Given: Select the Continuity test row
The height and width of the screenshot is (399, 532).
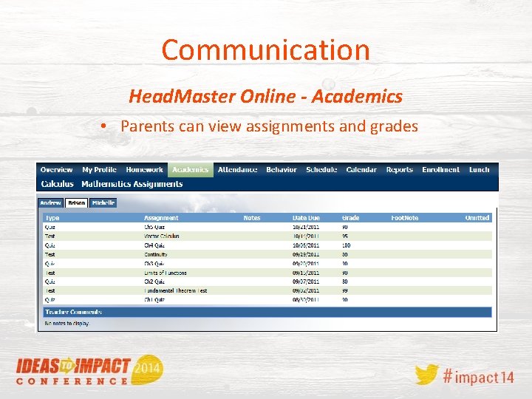Looking at the screenshot, I should coord(267,254).
